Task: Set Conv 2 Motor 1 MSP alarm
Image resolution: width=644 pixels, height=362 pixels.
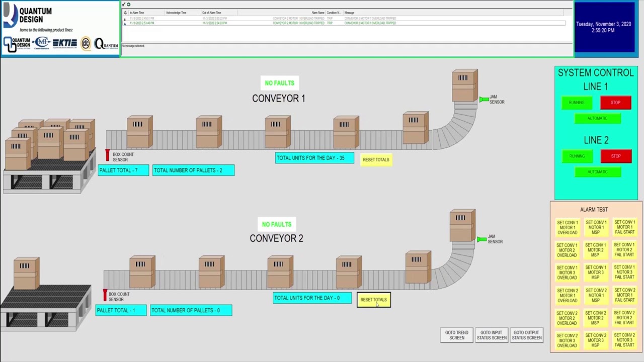Action: point(596,295)
